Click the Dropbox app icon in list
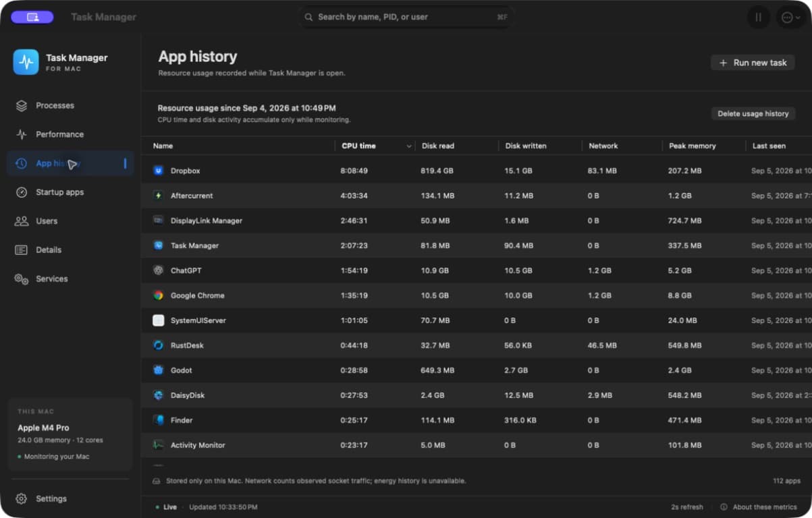 tap(159, 171)
